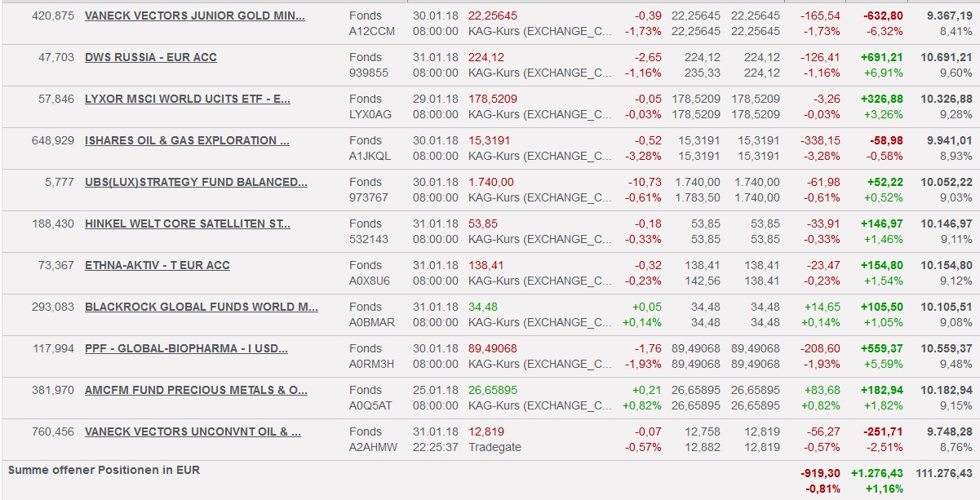This screenshot has height=500, width=980.
Task: Open the DWS RUSSIA - EUR ACC link
Action: [150, 58]
